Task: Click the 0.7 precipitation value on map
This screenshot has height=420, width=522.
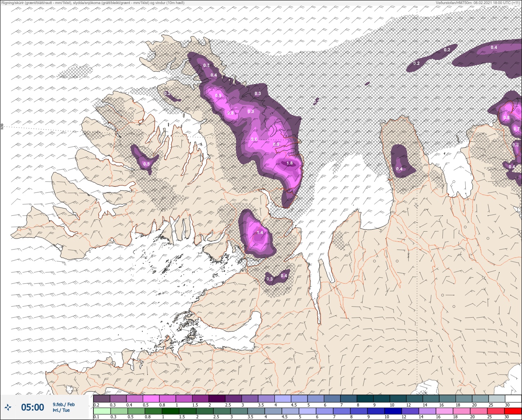Action: (x=517, y=129)
